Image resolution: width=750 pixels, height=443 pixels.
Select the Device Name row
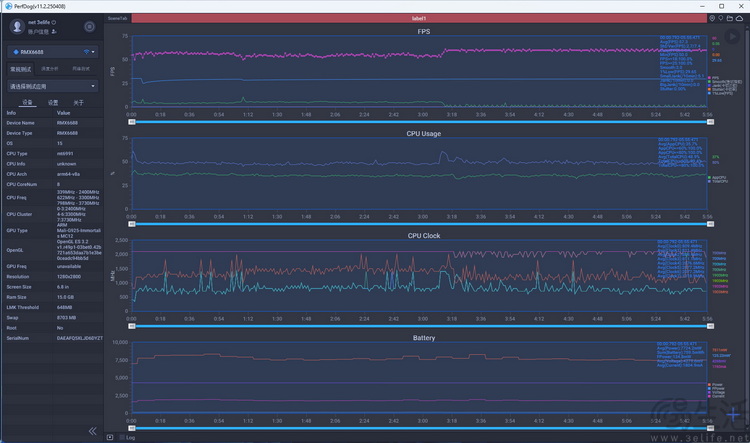click(x=54, y=123)
